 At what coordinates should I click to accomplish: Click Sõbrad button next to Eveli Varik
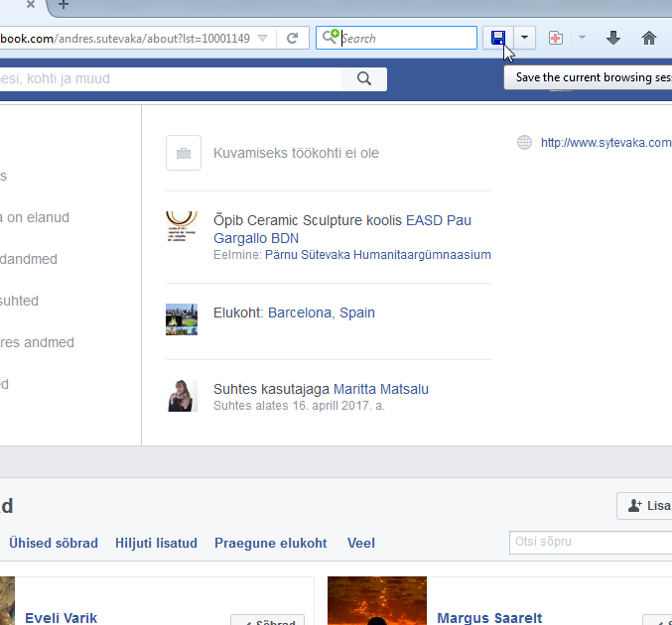click(267, 620)
